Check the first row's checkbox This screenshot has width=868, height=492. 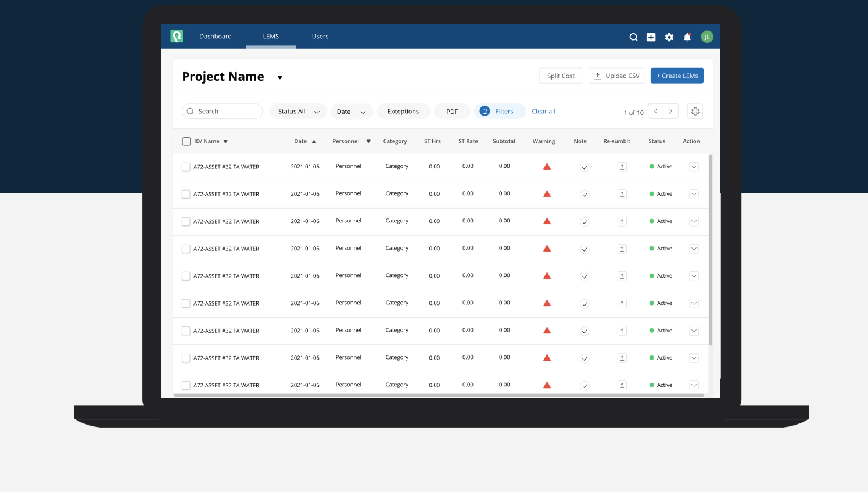tap(186, 167)
